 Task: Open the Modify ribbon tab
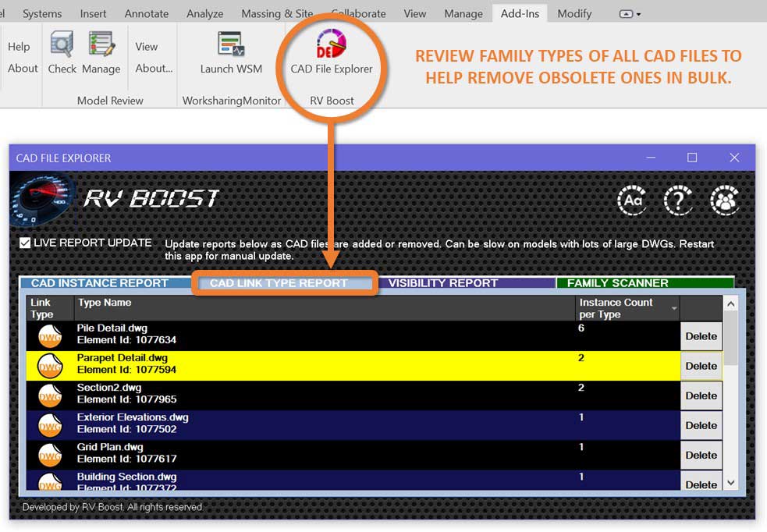point(574,14)
